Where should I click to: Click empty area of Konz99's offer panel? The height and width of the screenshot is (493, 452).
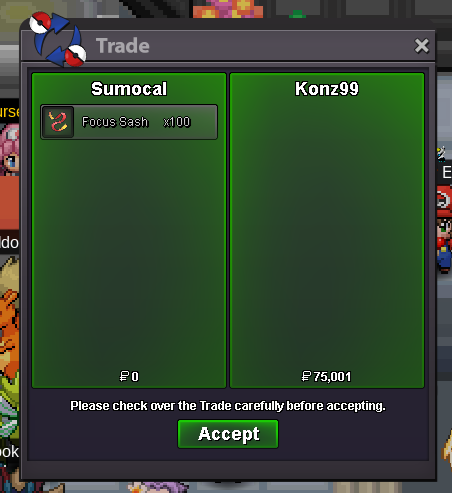coord(327,233)
